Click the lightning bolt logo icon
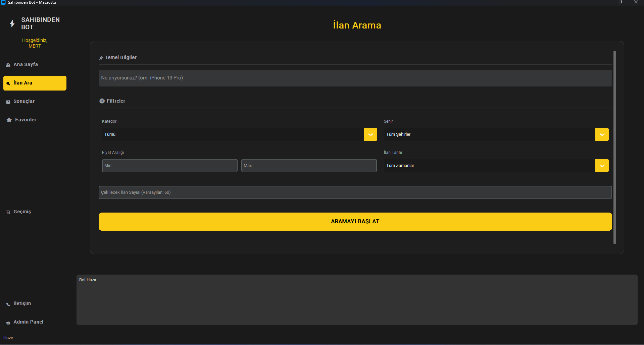 [x=12, y=23]
